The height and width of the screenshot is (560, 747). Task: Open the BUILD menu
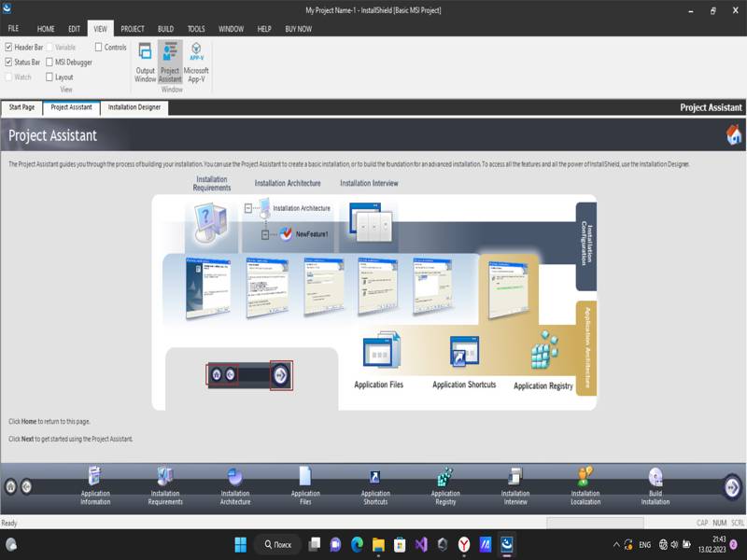(x=165, y=29)
